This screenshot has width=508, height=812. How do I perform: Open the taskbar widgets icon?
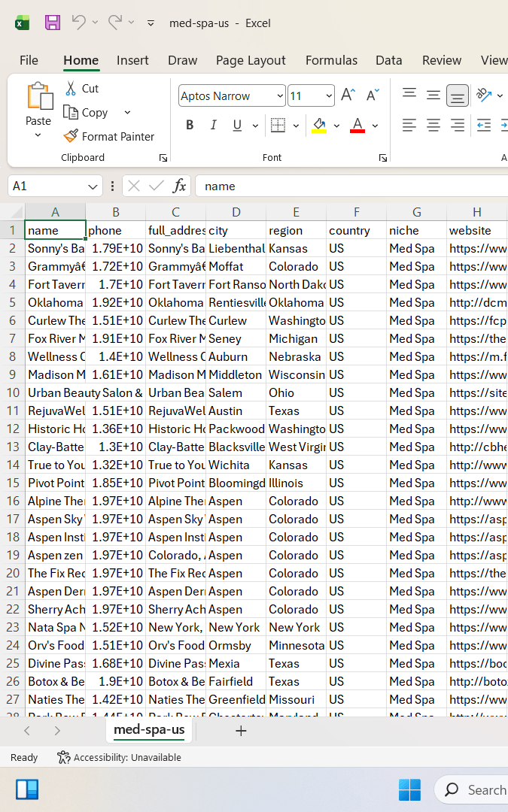pos(28,789)
